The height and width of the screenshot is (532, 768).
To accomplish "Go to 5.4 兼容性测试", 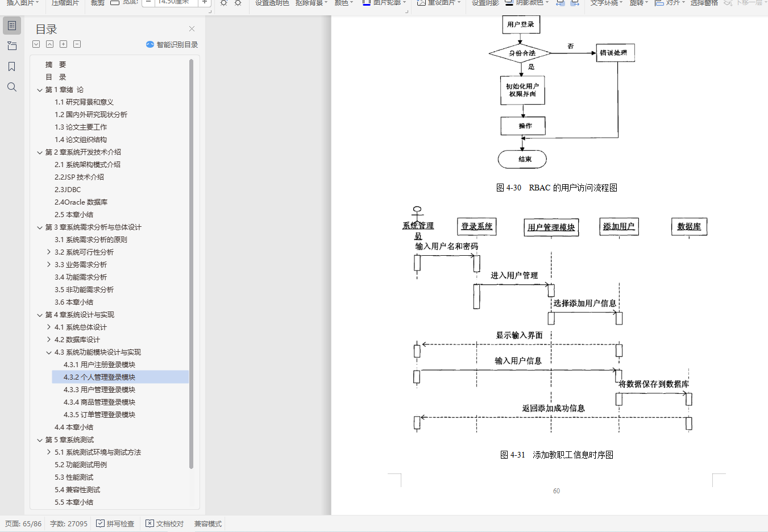I will [77, 490].
